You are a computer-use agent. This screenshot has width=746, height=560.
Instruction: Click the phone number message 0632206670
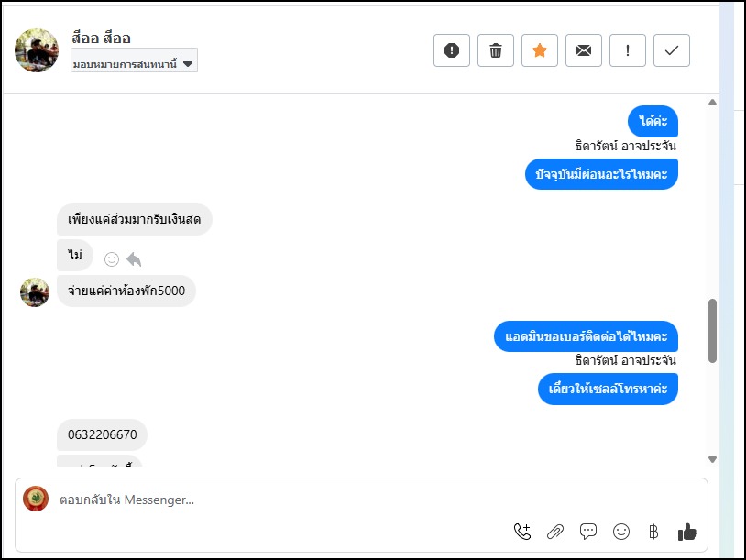pos(103,434)
